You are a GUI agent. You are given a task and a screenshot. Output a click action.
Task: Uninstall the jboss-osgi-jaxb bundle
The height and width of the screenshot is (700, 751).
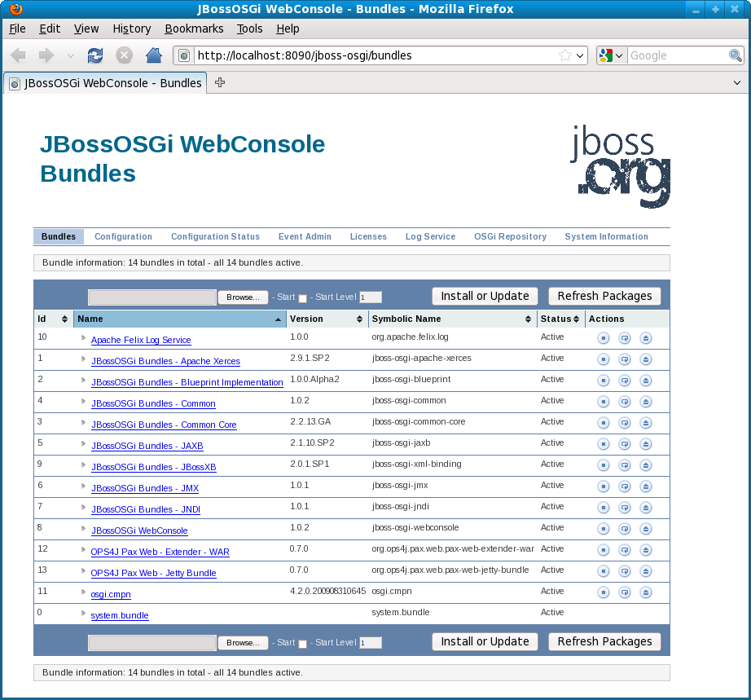(x=646, y=444)
